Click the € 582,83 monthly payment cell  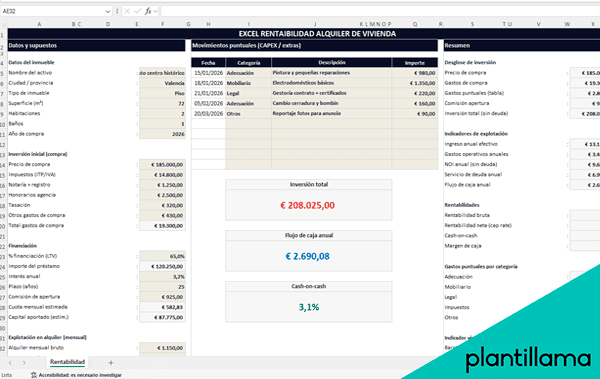pos(162,307)
